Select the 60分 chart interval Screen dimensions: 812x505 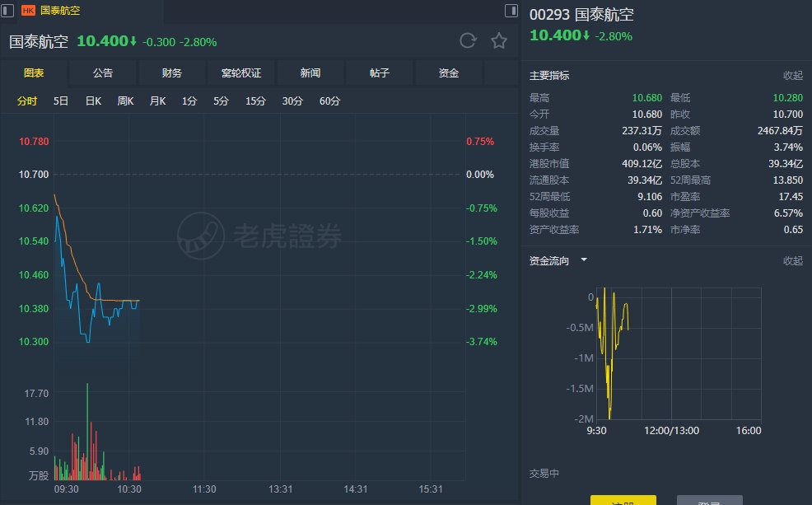tap(330, 101)
